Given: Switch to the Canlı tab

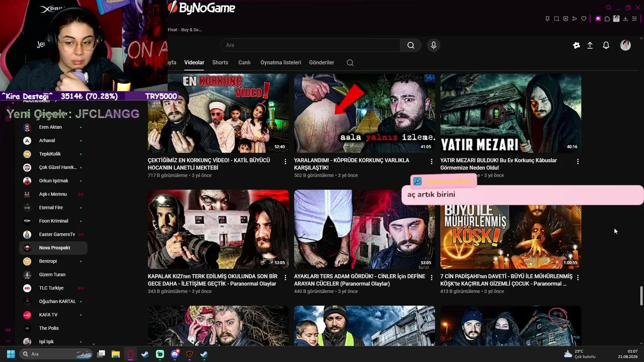Looking at the screenshot, I should pyautogui.click(x=245, y=63).
